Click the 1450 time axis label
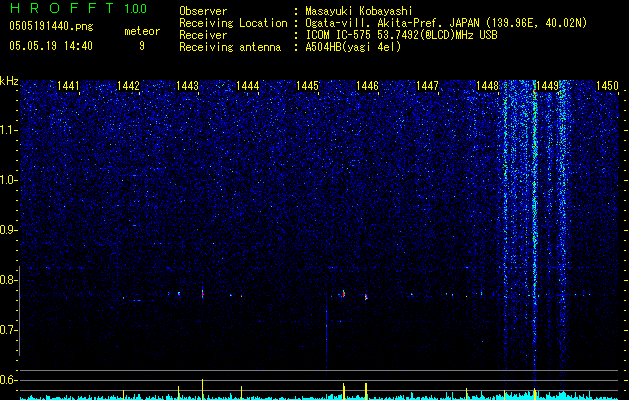 tap(607, 85)
